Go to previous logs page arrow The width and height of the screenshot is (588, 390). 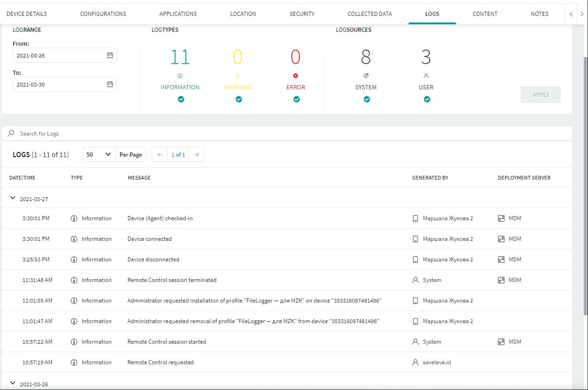coord(160,155)
